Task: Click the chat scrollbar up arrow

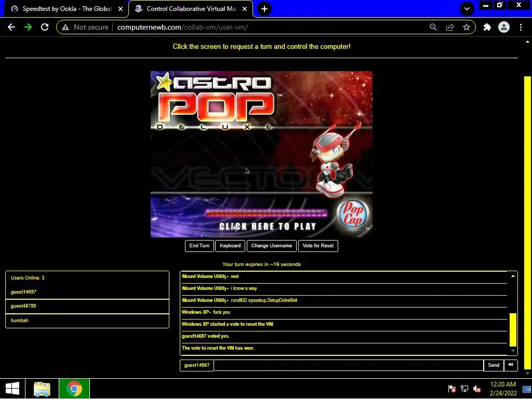Action: point(513,276)
